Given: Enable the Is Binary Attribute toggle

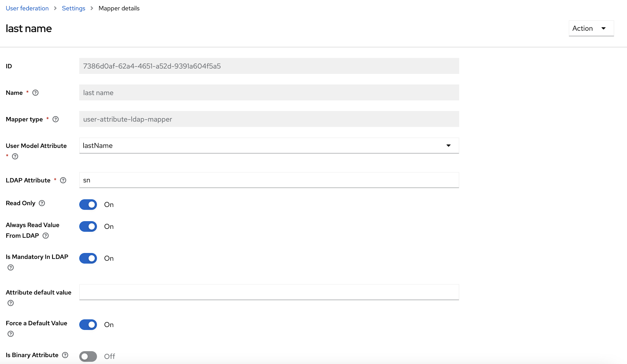Looking at the screenshot, I should point(88,356).
